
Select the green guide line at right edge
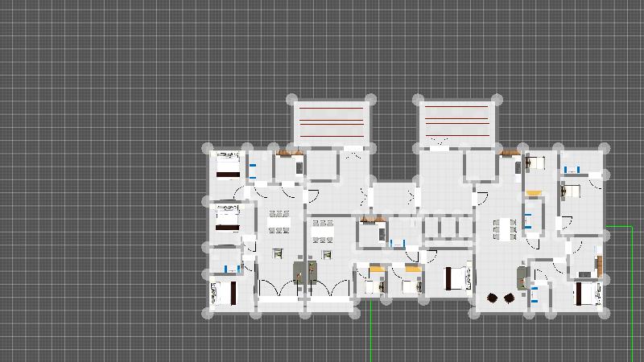coord(631,290)
